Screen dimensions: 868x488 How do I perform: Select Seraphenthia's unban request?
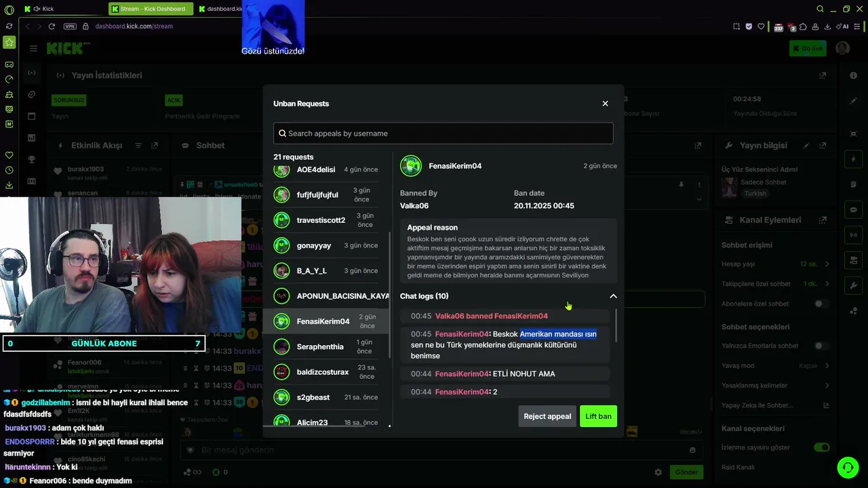click(325, 346)
